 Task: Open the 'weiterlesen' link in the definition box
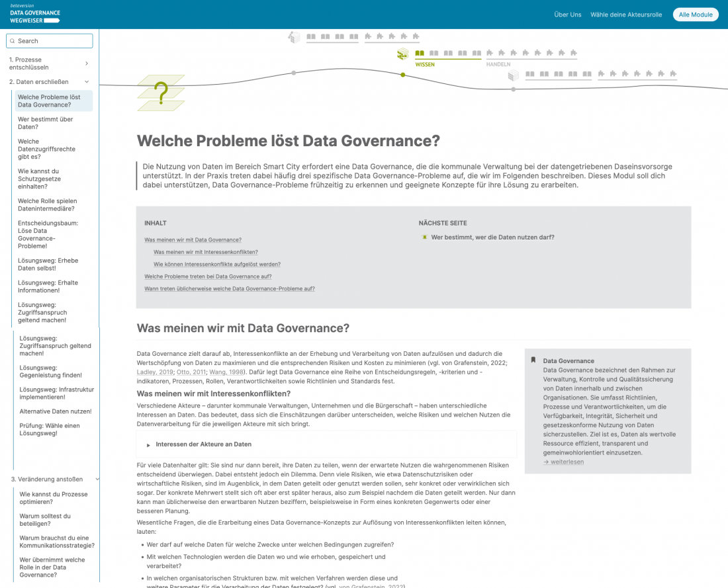(563, 462)
